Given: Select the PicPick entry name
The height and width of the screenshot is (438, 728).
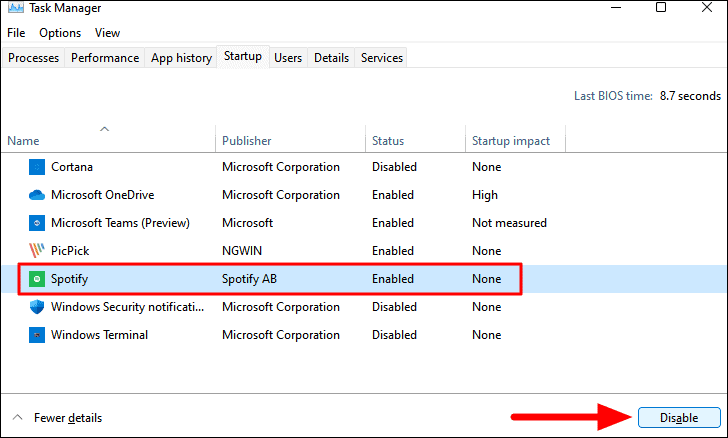Looking at the screenshot, I should point(70,251).
